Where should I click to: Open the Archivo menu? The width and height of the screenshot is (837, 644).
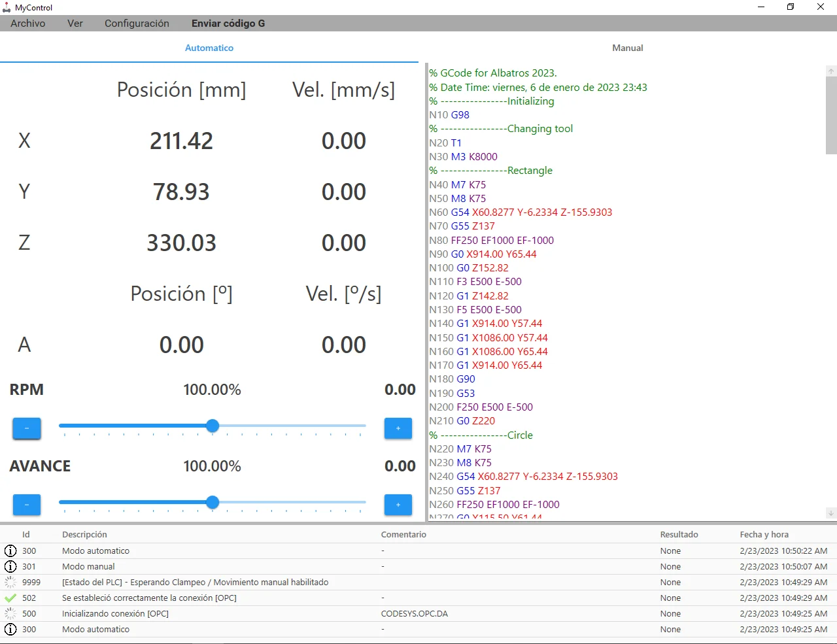click(28, 24)
